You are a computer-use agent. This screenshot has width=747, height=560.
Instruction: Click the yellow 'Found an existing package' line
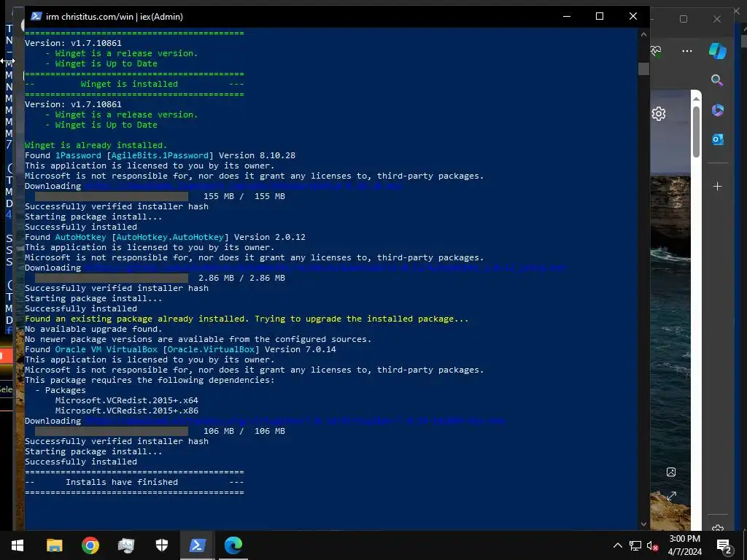click(x=247, y=319)
